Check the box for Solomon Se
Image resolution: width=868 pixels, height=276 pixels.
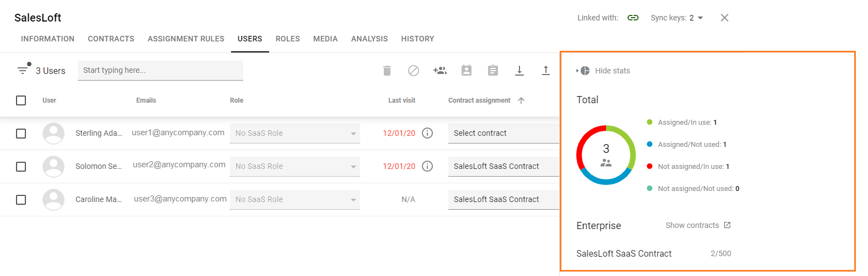[x=21, y=167]
